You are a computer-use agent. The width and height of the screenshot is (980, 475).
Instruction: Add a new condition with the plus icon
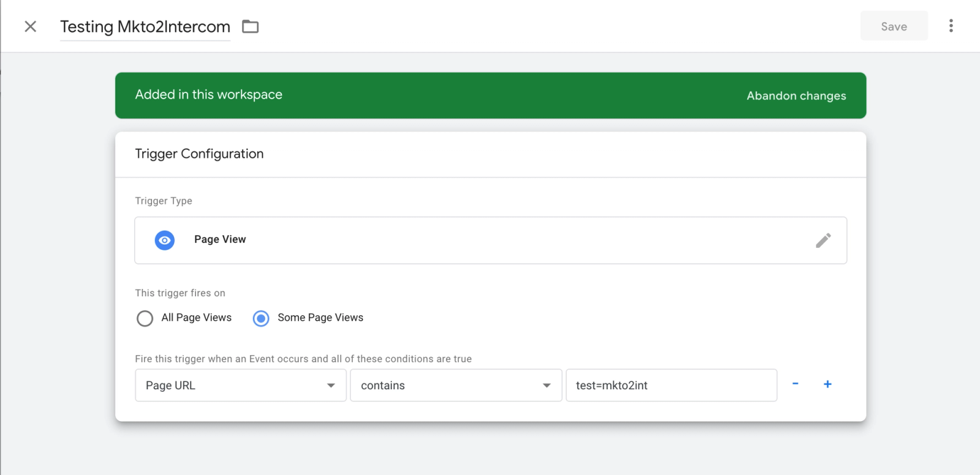(x=827, y=384)
